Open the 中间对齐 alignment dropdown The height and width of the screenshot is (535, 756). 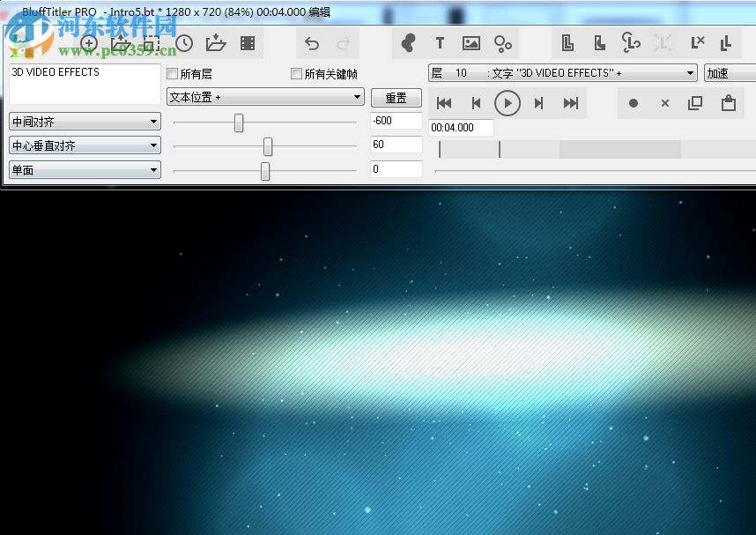coord(85,122)
